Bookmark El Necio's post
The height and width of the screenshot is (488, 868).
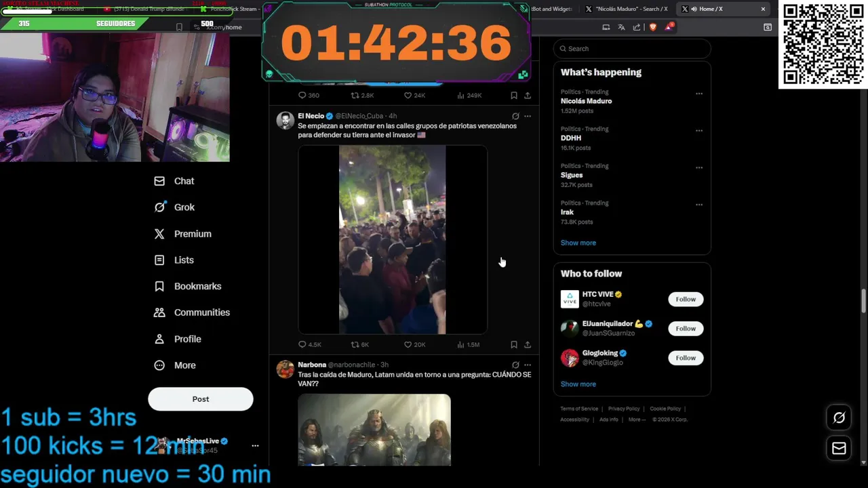(x=514, y=344)
